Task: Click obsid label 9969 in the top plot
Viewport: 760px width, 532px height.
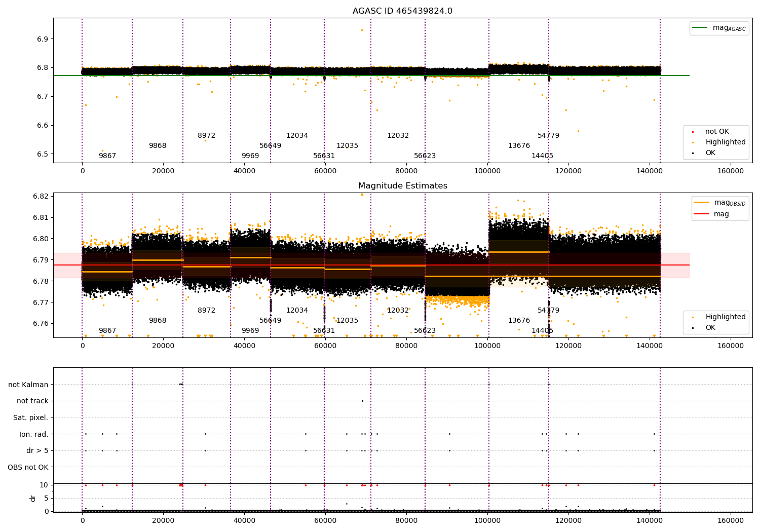Action: tap(250, 156)
